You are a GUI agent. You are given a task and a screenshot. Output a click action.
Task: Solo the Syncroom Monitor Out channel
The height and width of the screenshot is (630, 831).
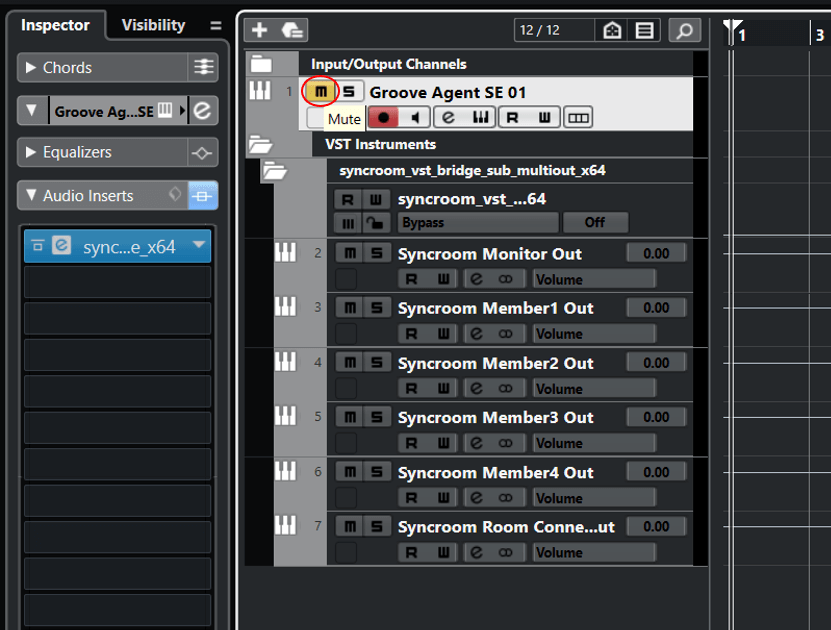tap(376, 254)
